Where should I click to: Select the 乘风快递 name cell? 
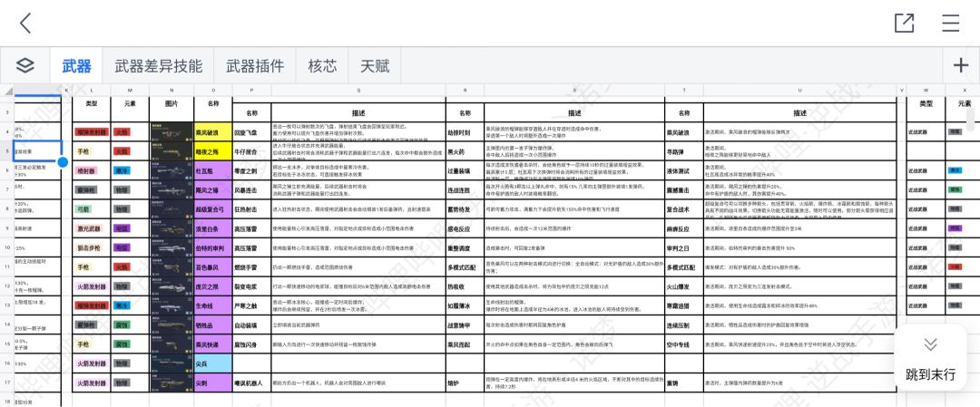(x=213, y=344)
